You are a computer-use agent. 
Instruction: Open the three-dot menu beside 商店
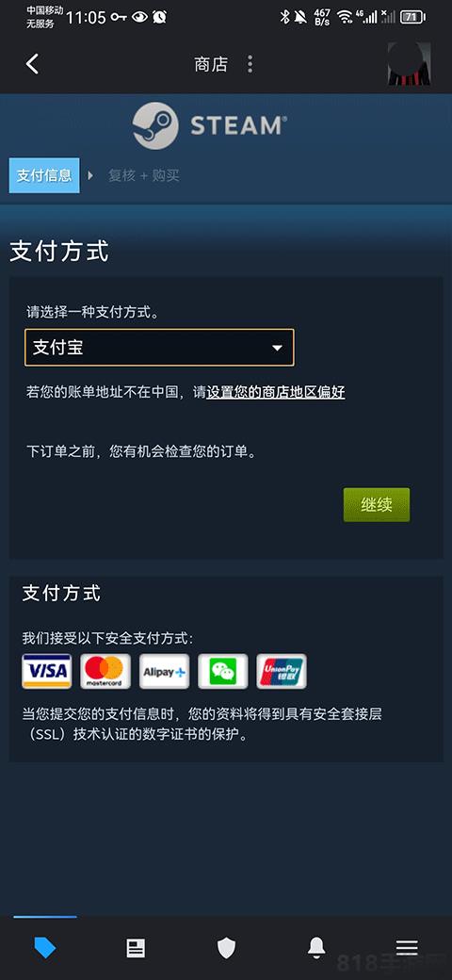click(x=250, y=64)
